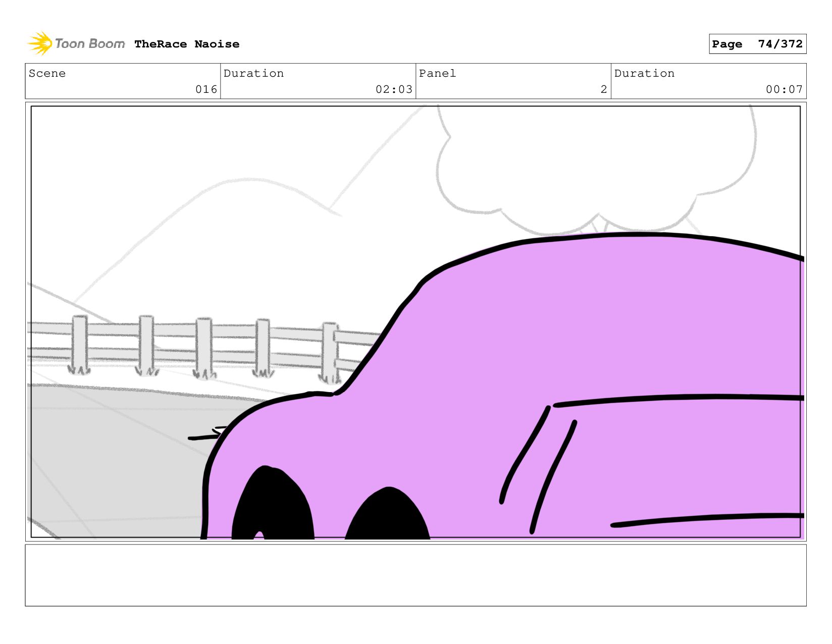Click the scene duration value '02:03'
The height and width of the screenshot is (644, 832).
coord(394,89)
